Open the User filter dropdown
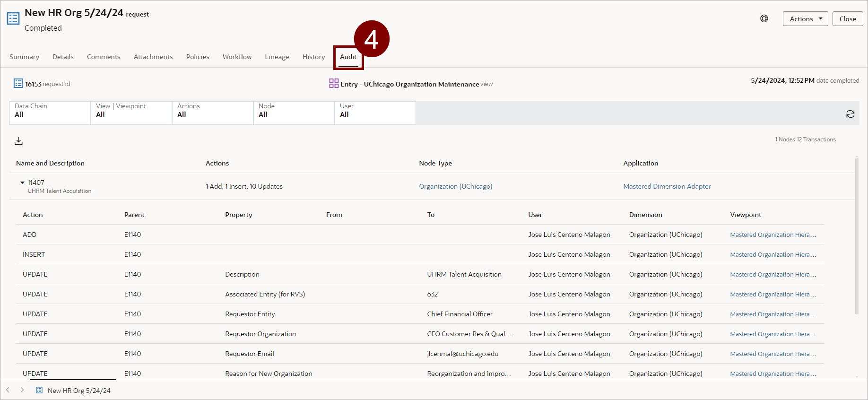Viewport: 868px width, 400px height. (375, 113)
